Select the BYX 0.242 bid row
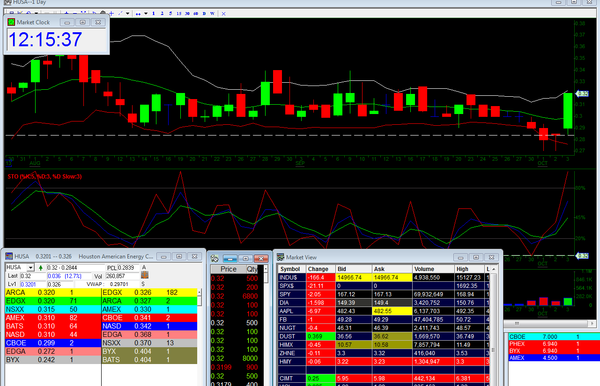Image resolution: width=600 pixels, height=386 pixels. click(x=53, y=360)
